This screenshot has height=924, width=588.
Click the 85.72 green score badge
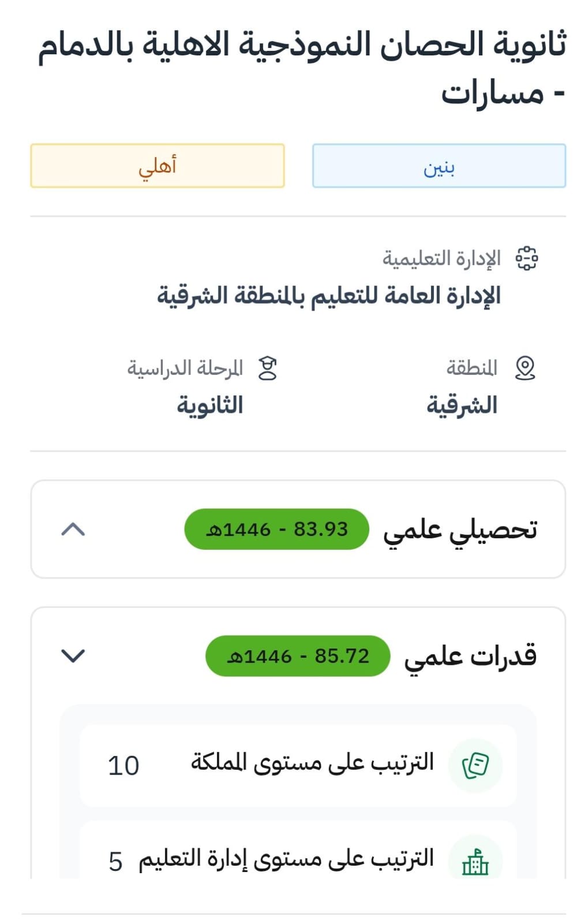click(x=298, y=656)
